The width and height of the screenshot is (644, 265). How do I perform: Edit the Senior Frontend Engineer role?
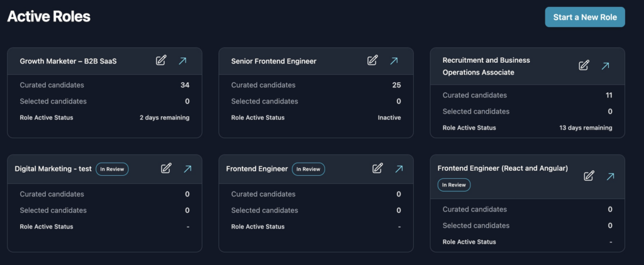click(372, 61)
